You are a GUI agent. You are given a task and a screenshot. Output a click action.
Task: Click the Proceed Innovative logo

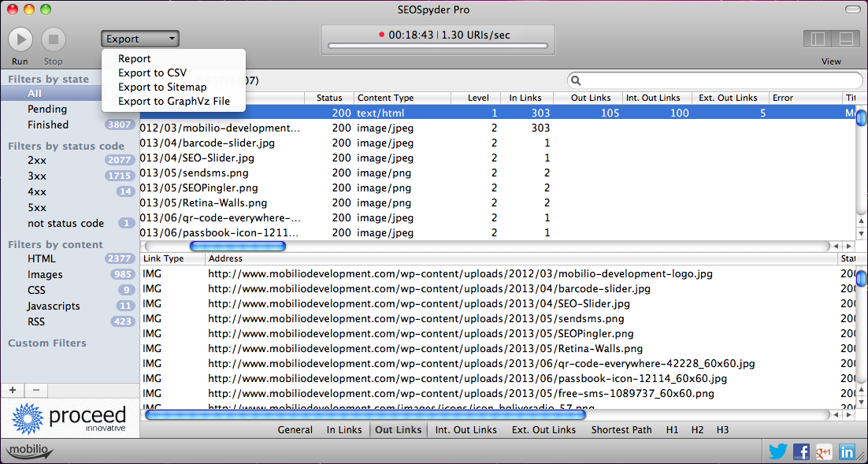coord(69,418)
